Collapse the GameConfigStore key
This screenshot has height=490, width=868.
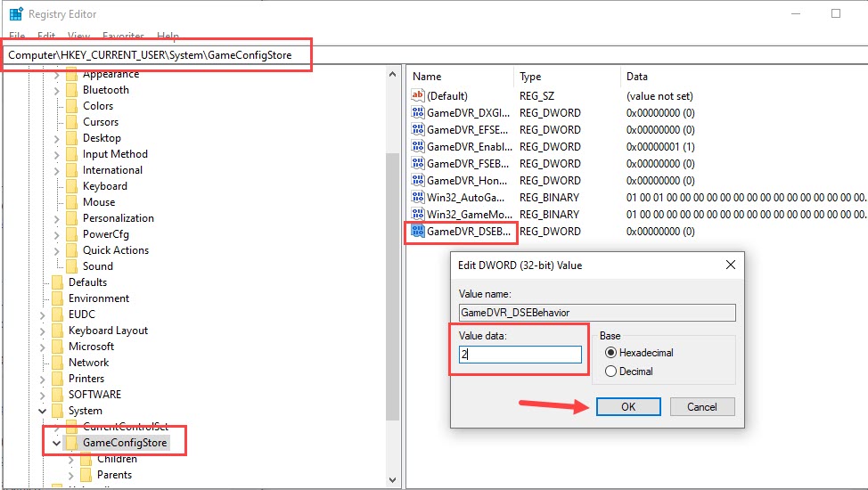coord(56,443)
